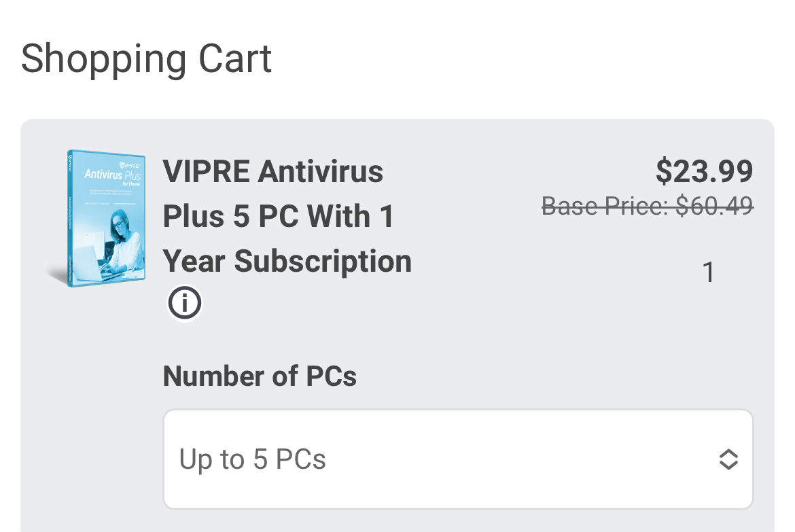Screen dimensions: 795x532
Task: Click the 'Up to 5 PCs' selected text
Action: [253, 460]
